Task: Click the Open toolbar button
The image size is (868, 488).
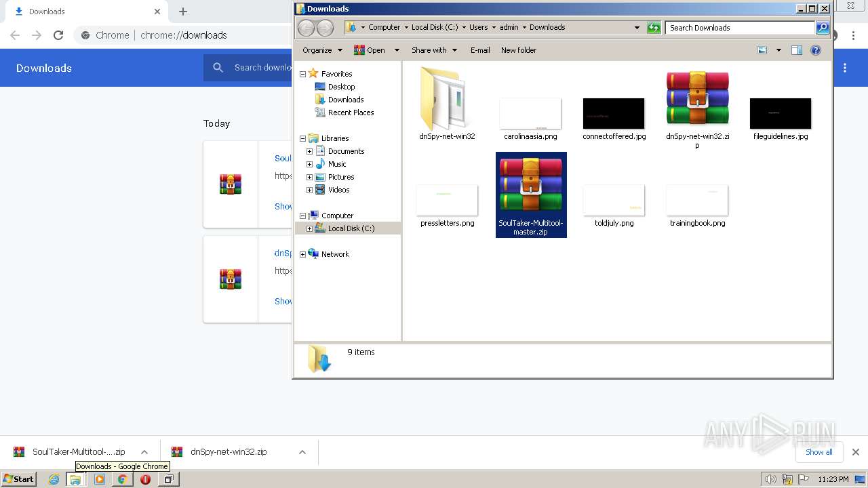Action: [x=370, y=50]
